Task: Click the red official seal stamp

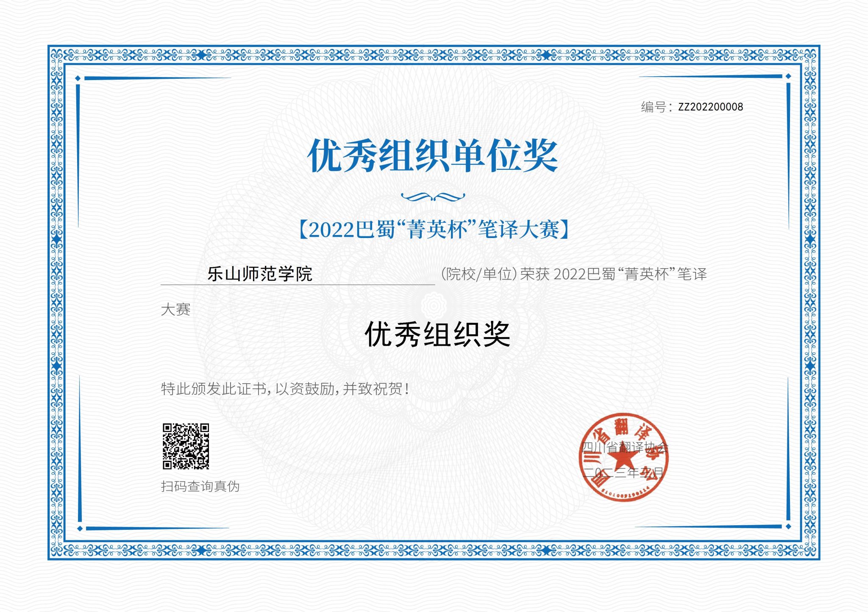Action: (623, 457)
